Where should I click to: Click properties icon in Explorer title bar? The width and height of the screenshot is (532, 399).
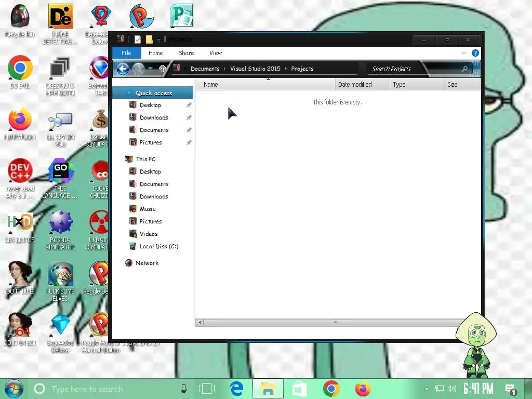click(137, 39)
